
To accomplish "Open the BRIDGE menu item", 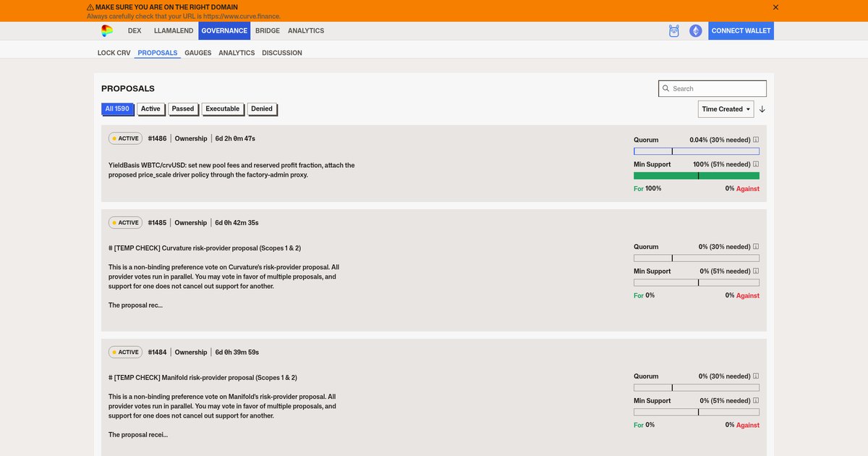I will pos(268,31).
